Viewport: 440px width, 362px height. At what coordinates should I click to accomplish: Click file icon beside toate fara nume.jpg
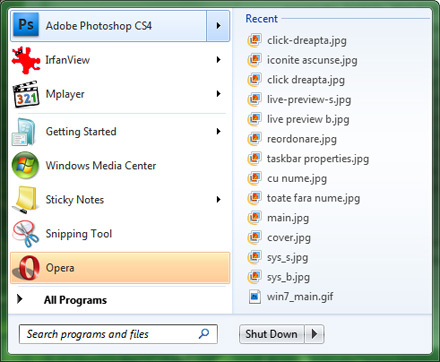[x=254, y=198]
